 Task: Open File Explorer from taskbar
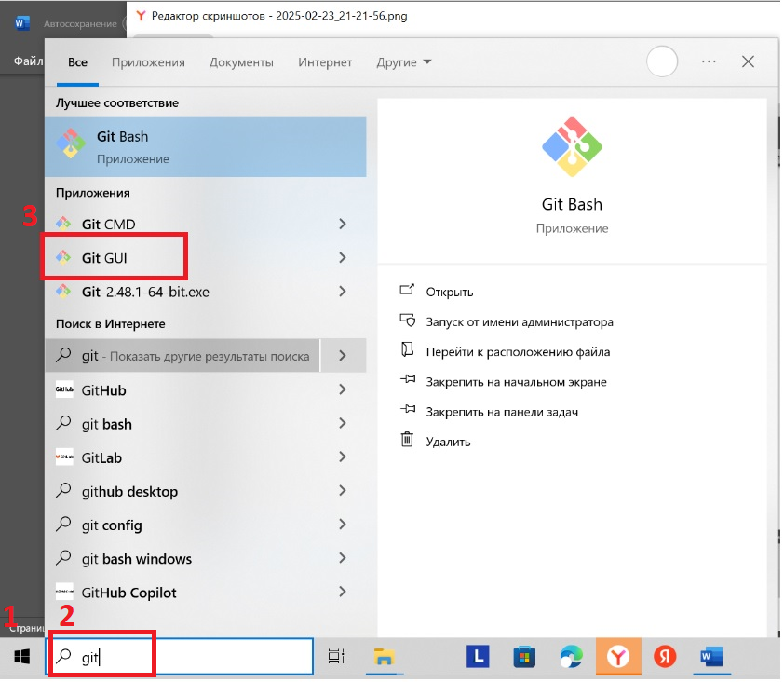coord(384,656)
